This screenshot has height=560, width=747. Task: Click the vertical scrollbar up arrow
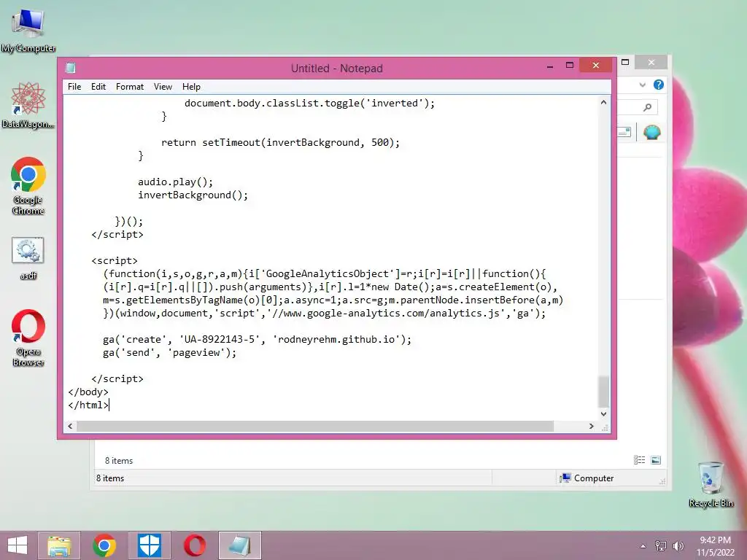(603, 102)
